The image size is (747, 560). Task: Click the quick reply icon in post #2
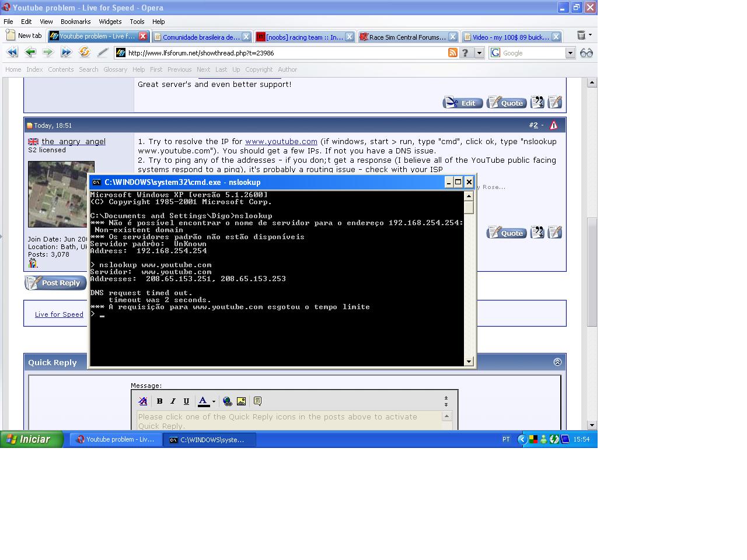coord(555,233)
